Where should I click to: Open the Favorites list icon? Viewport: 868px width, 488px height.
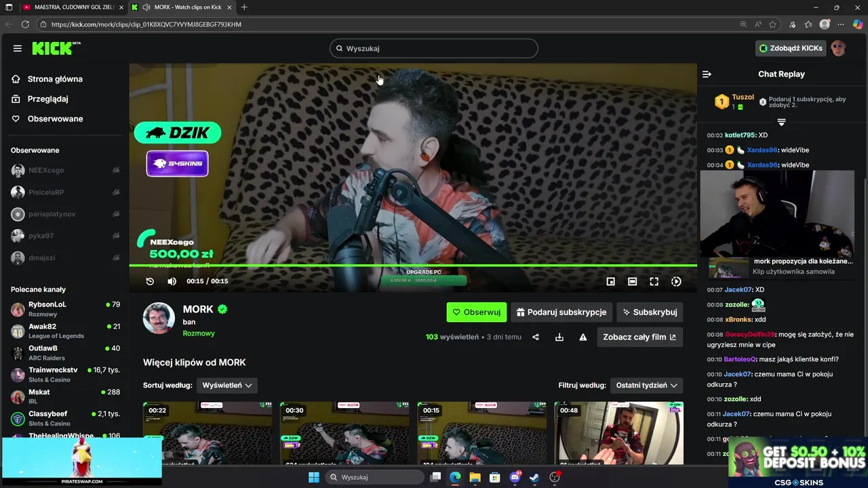[808, 24]
